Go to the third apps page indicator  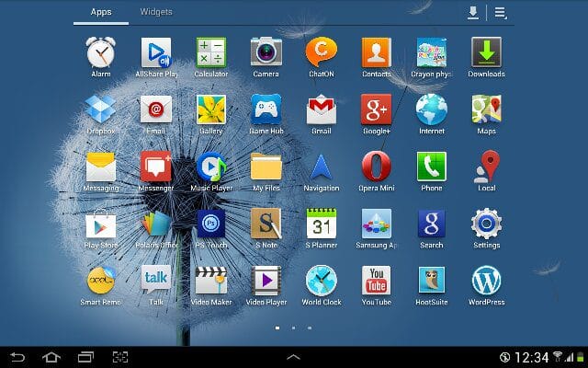coord(310,328)
